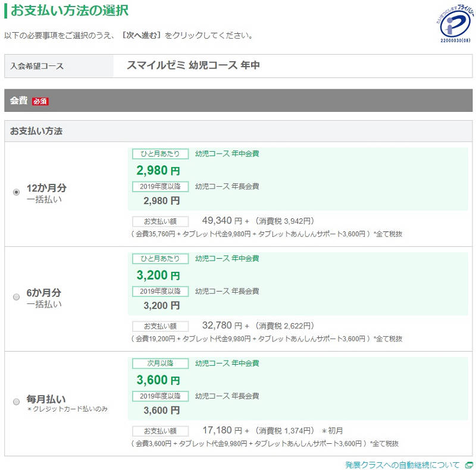Viewport: 476px width, 470px height.
Task: Click the ひと月あたり box in 12か月分 row
Action: point(160,154)
